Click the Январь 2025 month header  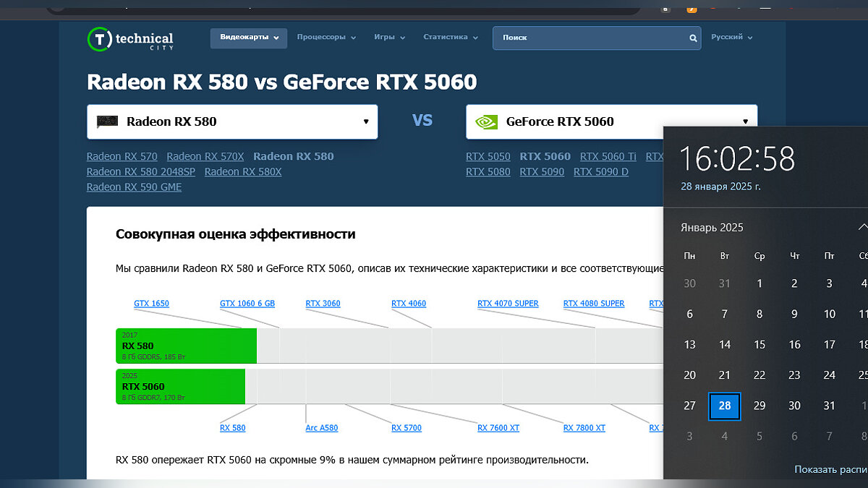[x=712, y=228]
